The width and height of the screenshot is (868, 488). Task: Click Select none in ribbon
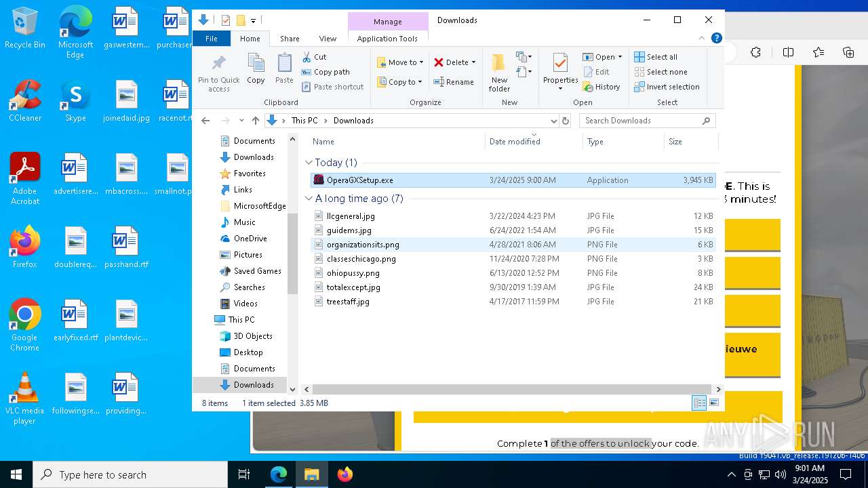point(660,72)
